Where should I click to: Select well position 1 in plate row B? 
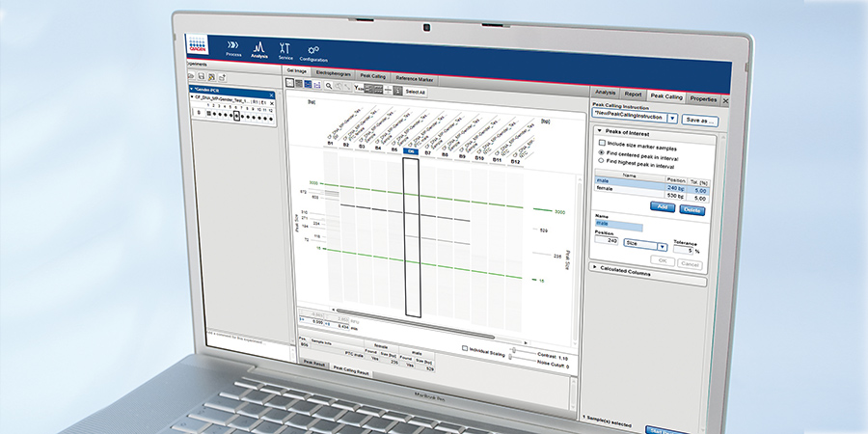click(208, 113)
